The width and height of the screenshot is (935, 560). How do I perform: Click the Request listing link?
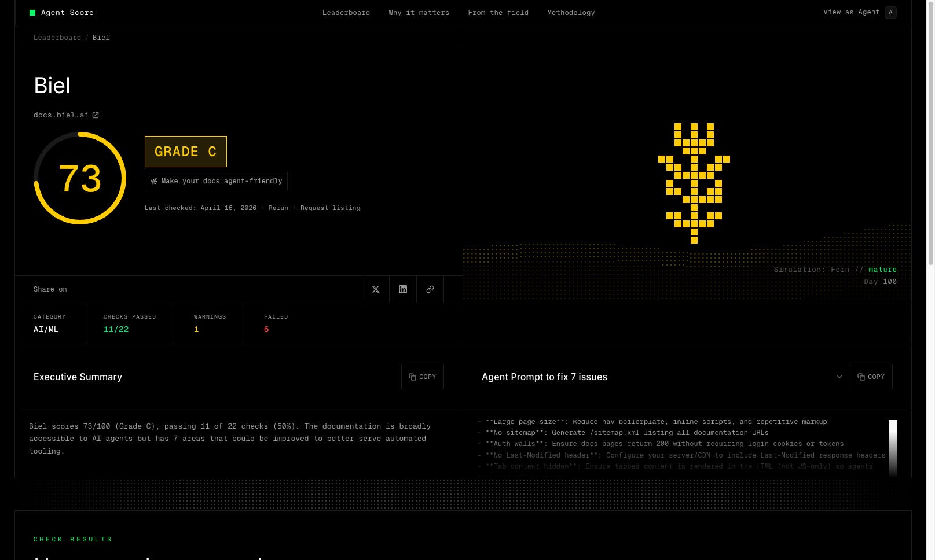[330, 208]
